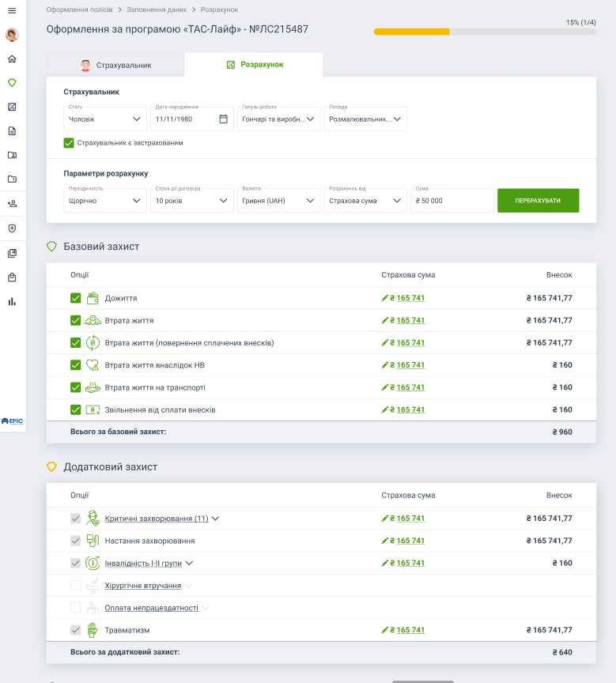Viewport: 616px width, 683px height.
Task: Click the calendar icon in birth date field
Action: (223, 119)
